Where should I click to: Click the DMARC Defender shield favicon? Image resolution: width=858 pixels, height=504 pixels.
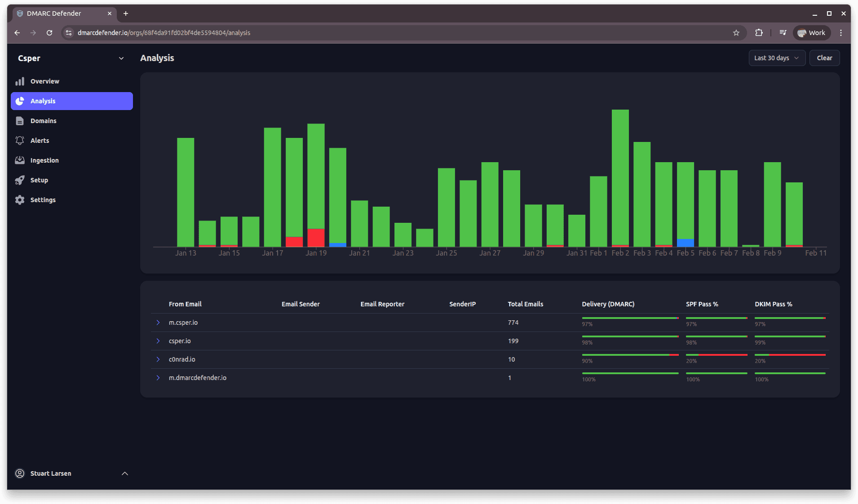(x=20, y=13)
